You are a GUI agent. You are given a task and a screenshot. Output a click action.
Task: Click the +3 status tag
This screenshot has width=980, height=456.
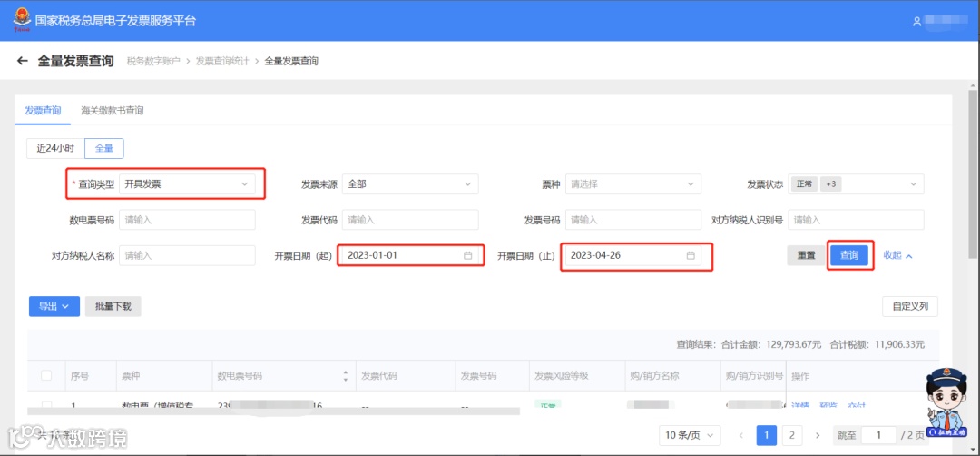click(830, 183)
